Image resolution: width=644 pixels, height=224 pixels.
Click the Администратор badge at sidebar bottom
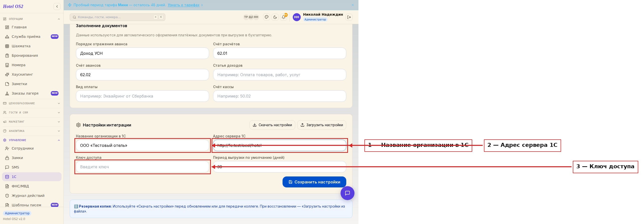click(17, 213)
